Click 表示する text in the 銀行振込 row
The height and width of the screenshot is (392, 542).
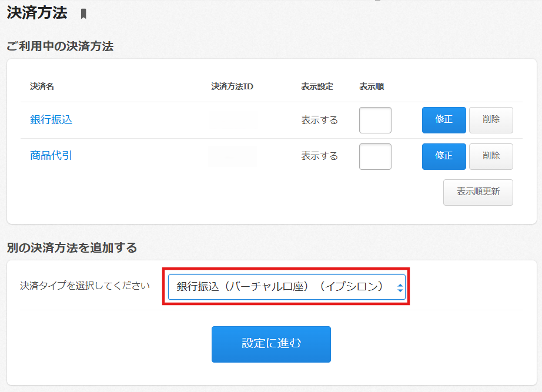click(320, 120)
